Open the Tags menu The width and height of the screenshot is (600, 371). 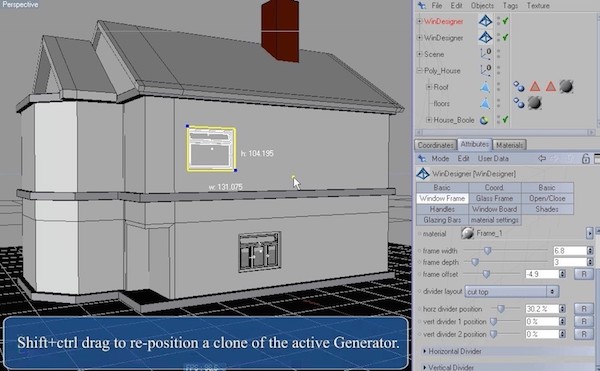[x=510, y=5]
